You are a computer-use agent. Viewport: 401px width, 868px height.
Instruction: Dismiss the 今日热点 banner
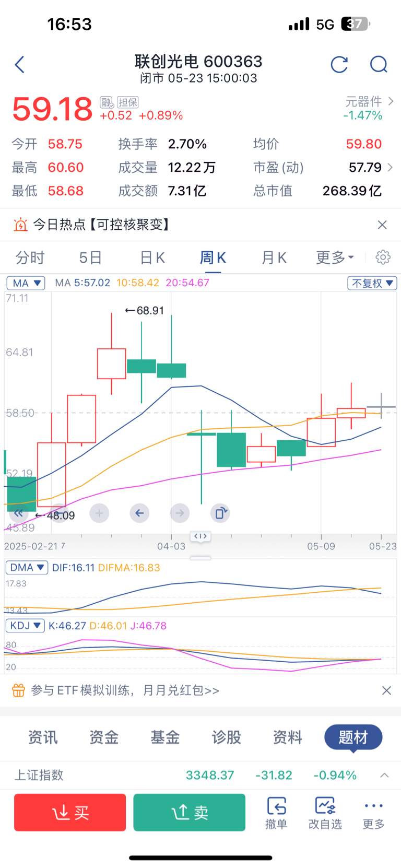(x=382, y=225)
